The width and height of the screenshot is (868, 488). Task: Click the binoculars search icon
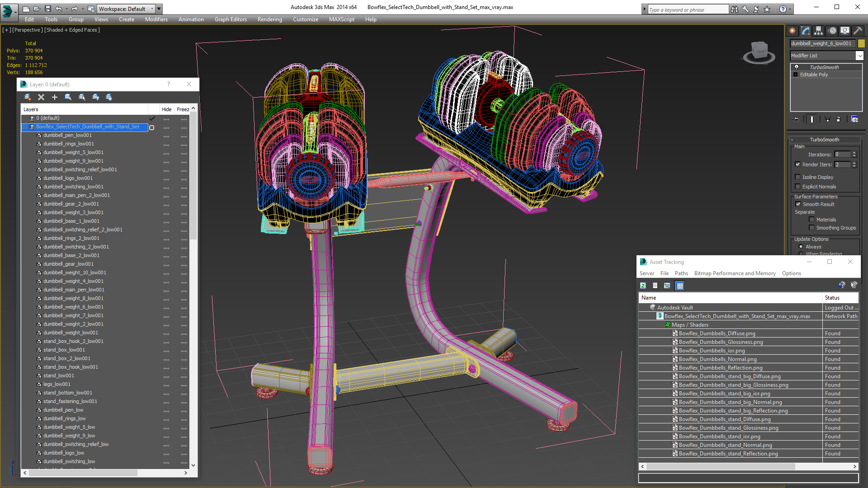734,9
